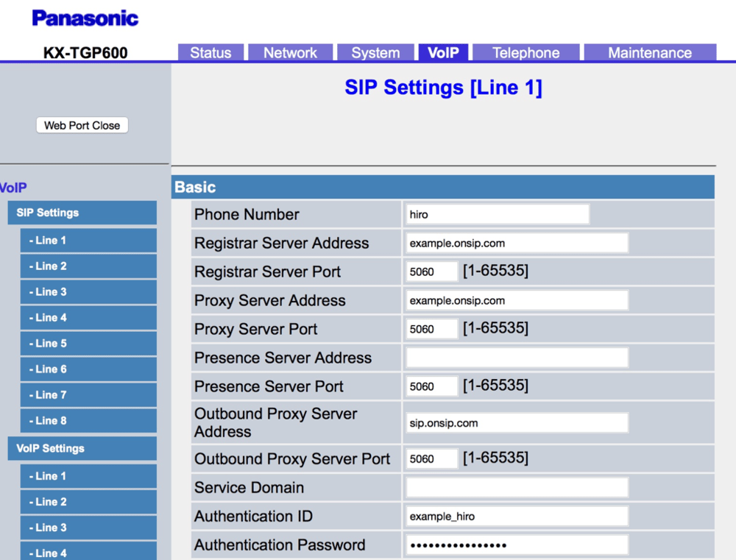Click the Phone Number input field
Screen dimensions: 736x560
click(x=497, y=213)
